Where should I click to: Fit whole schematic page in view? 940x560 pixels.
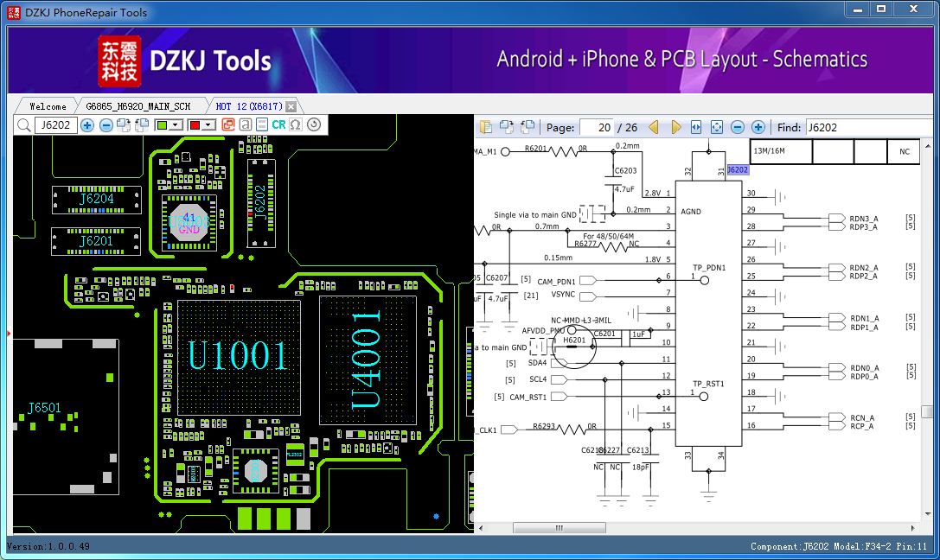click(716, 127)
